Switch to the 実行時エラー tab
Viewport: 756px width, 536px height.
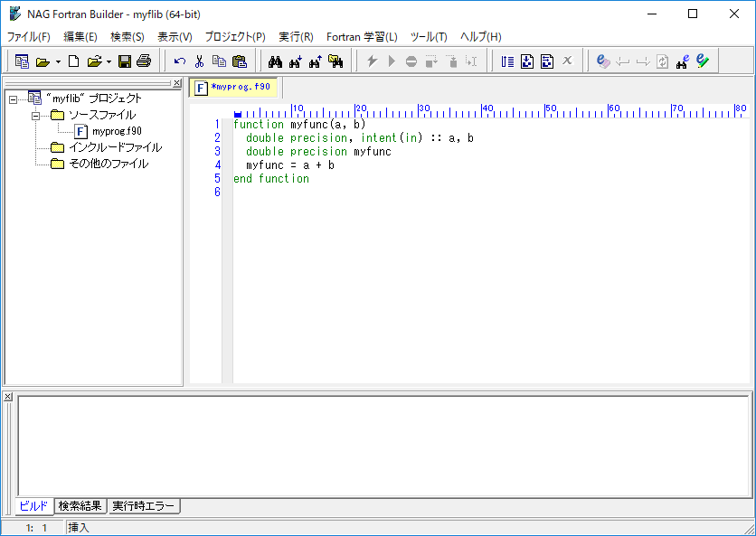[144, 506]
